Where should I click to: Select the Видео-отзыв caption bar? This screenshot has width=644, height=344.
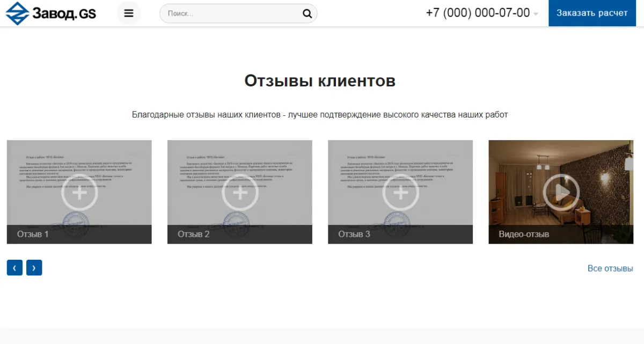(560, 233)
